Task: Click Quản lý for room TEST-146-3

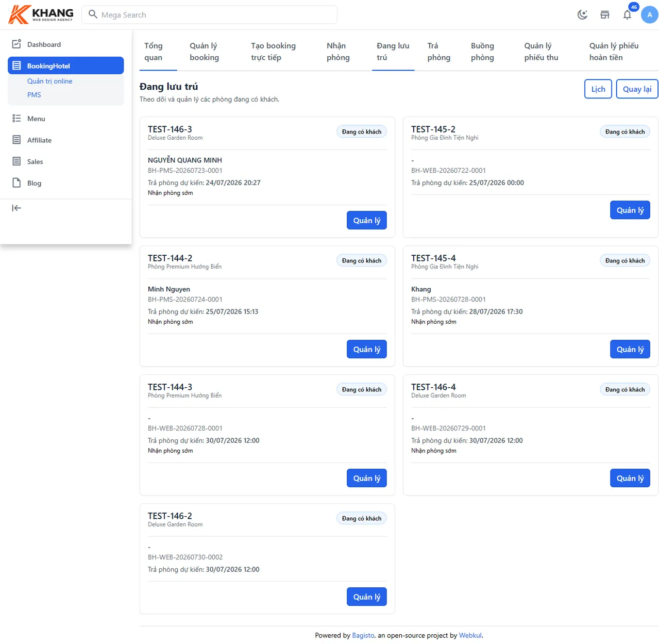Action: [x=367, y=220]
